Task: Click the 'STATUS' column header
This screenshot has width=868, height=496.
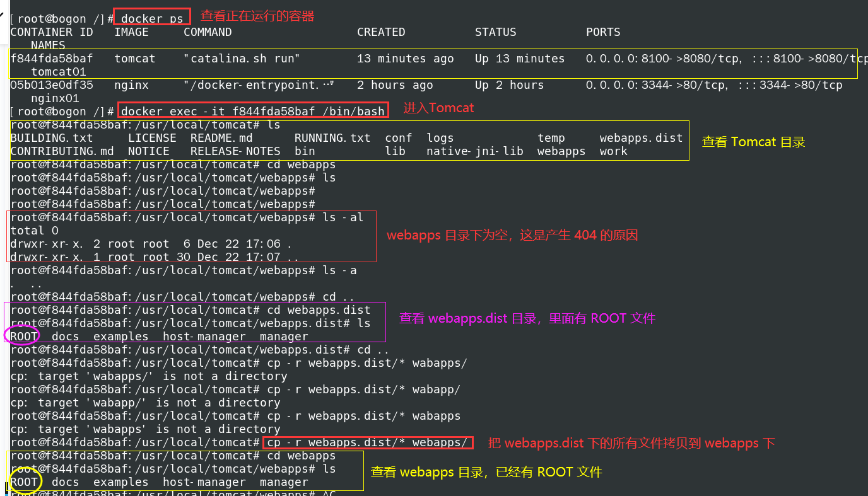Action: pyautogui.click(x=495, y=32)
